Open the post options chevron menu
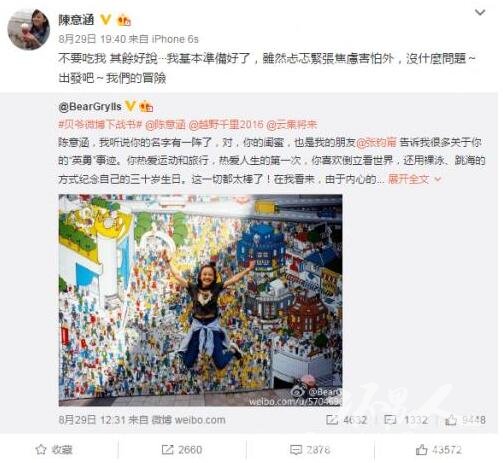503x463 pixels. pyautogui.click(x=480, y=13)
